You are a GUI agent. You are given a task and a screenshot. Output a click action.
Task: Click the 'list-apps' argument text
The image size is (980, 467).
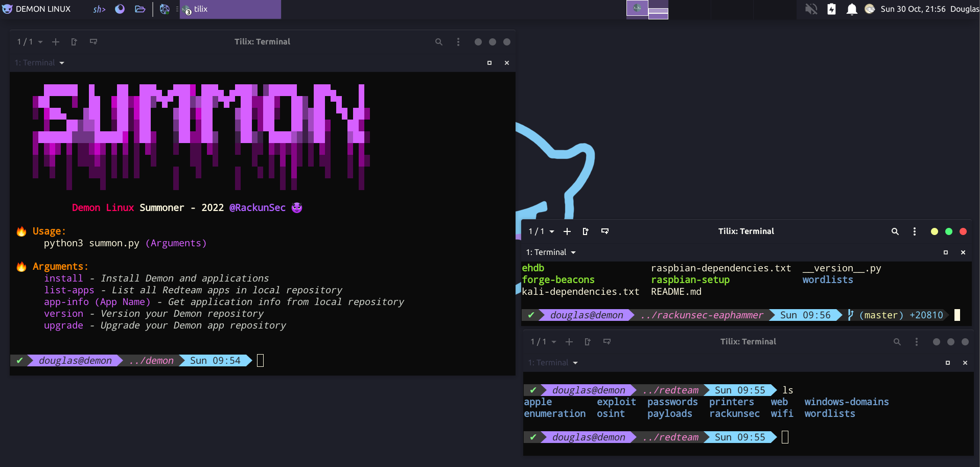(x=69, y=290)
